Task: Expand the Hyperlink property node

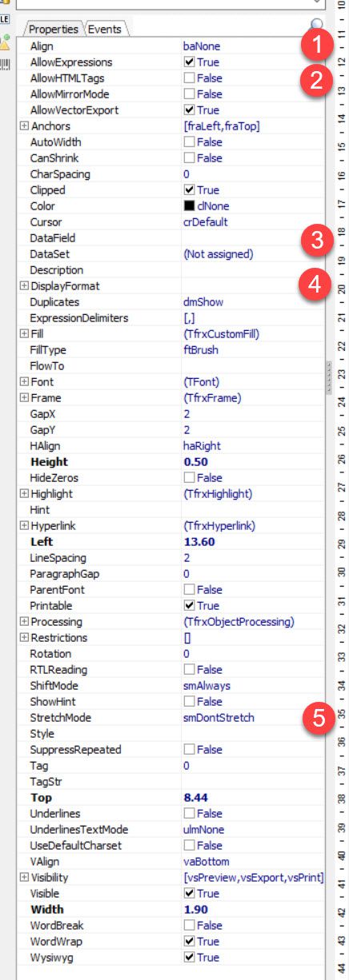Action: (24, 526)
